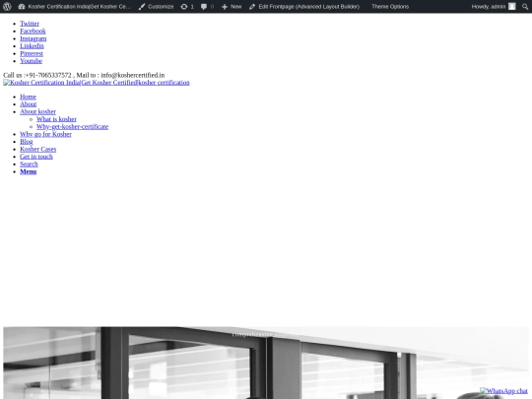
Task: Open the WordPress logo menu
Action: point(7,7)
